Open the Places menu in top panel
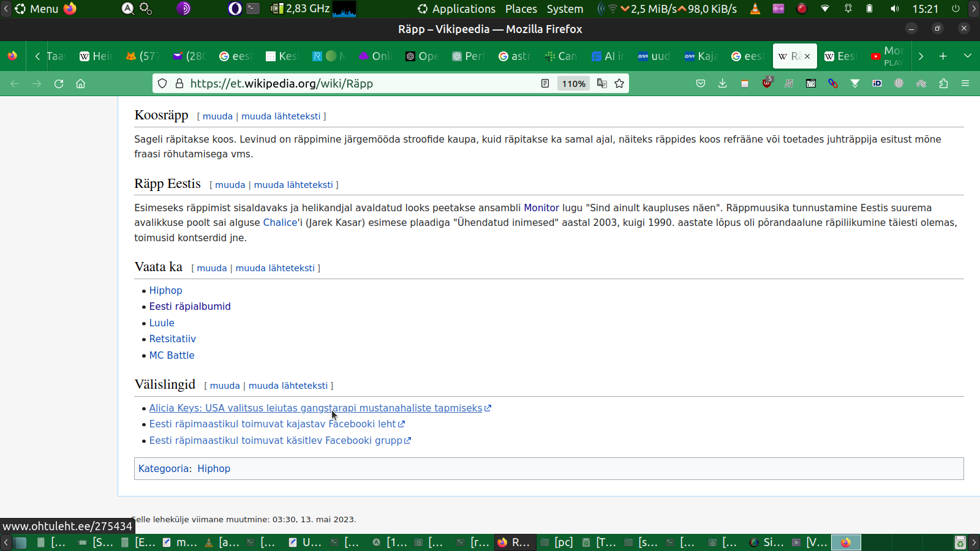 (521, 9)
